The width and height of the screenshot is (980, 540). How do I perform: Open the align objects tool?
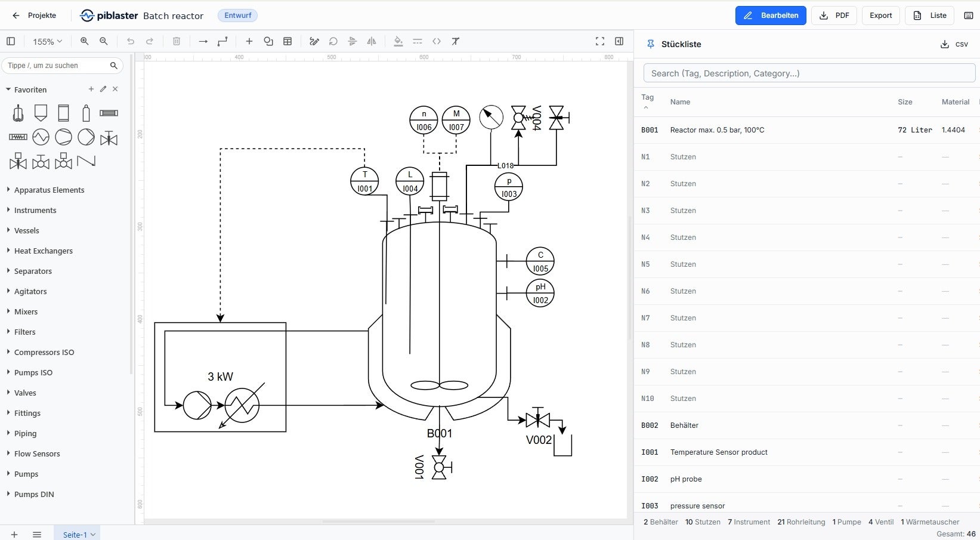tap(353, 41)
